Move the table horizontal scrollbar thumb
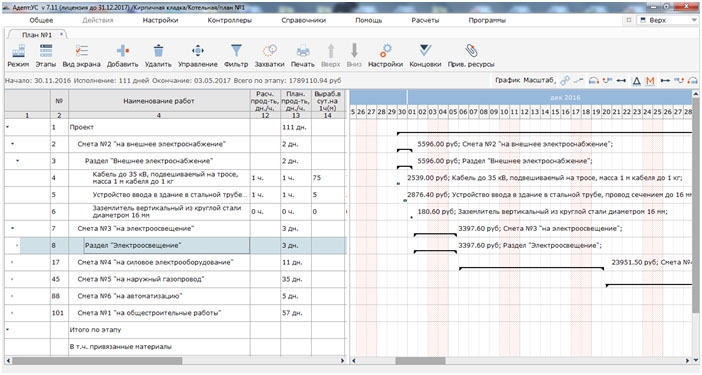702x375 pixels. click(x=97, y=361)
